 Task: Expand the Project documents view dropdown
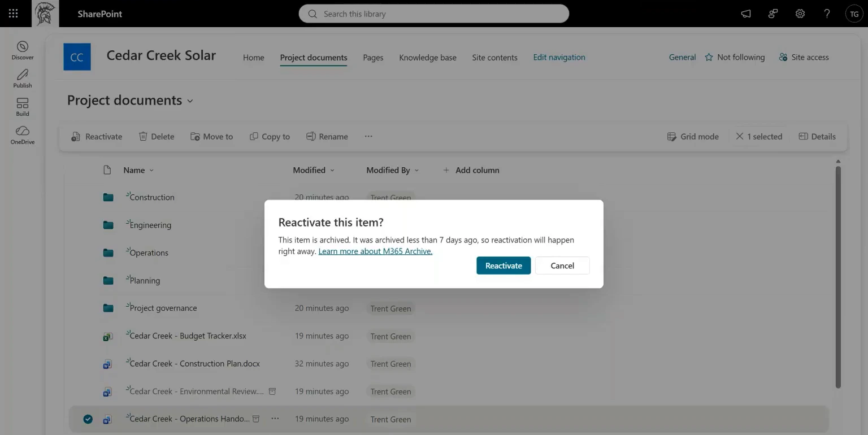(x=190, y=101)
